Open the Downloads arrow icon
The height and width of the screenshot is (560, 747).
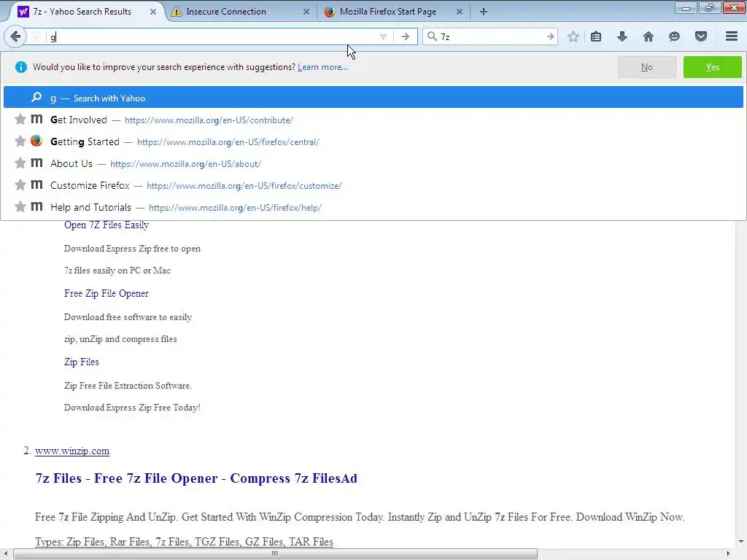coord(622,36)
